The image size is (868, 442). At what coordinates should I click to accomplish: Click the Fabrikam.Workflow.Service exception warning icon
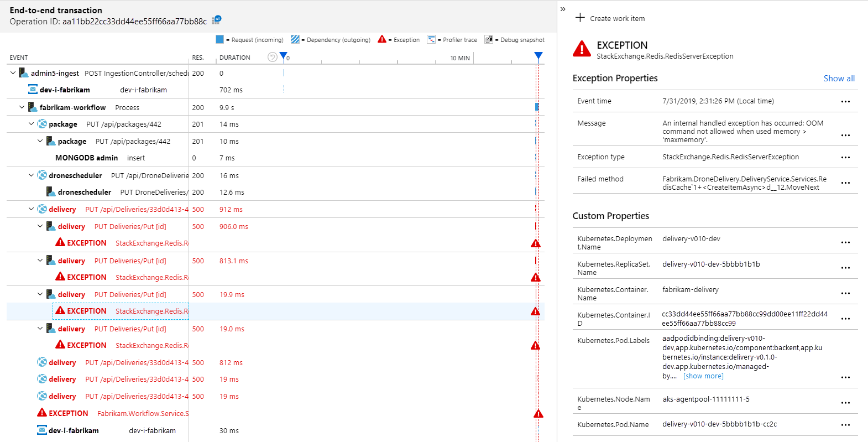[x=42, y=413]
